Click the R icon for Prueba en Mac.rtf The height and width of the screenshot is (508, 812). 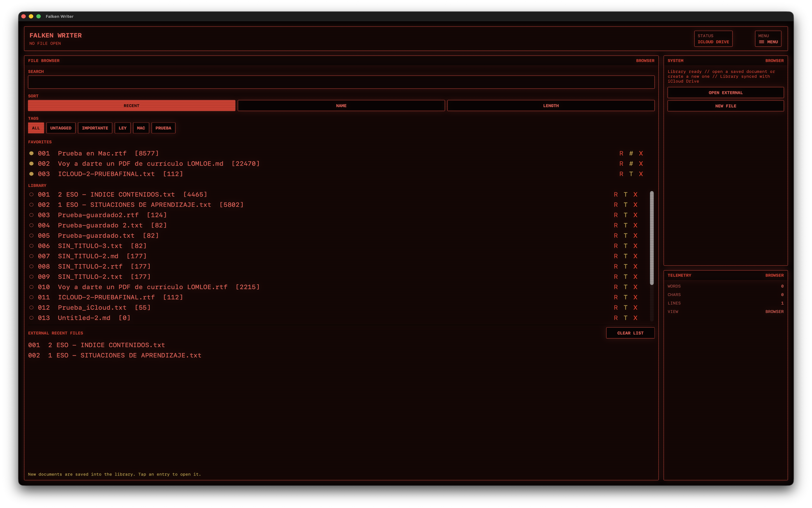(621, 153)
